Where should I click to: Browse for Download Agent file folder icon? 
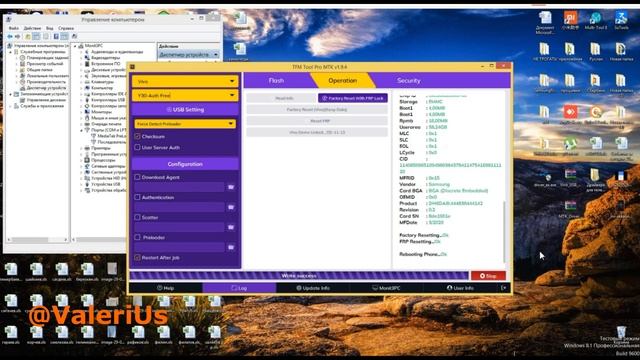[x=231, y=187]
